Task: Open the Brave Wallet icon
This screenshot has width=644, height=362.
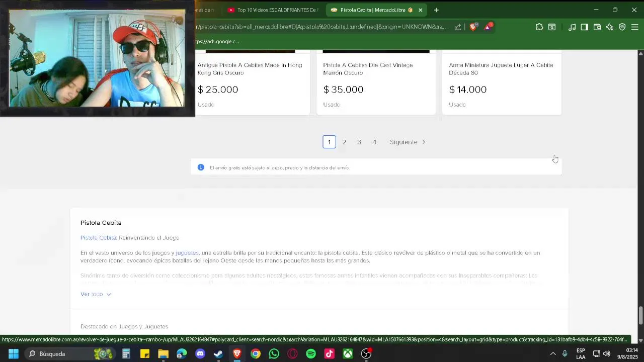Action: click(x=597, y=27)
